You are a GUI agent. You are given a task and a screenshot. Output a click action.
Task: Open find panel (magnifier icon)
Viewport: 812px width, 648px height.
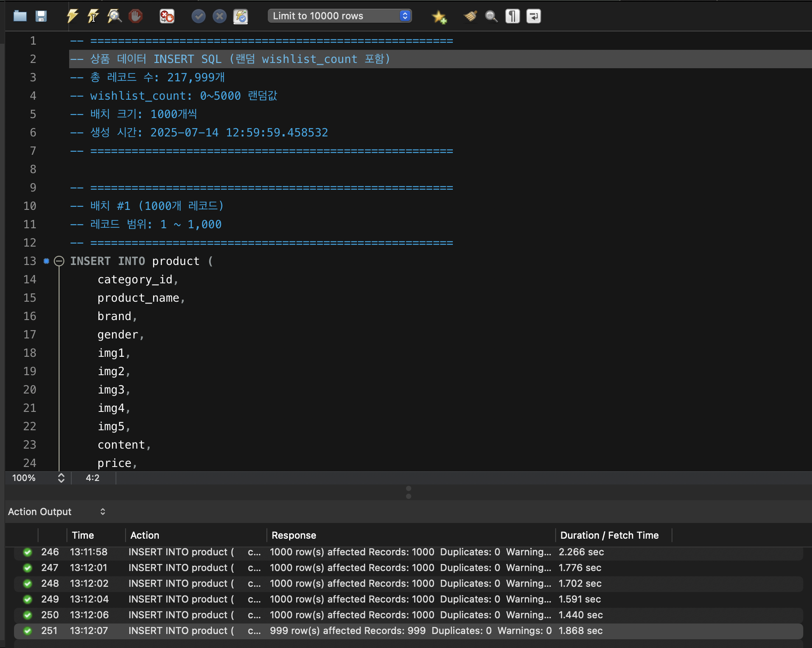pyautogui.click(x=491, y=17)
